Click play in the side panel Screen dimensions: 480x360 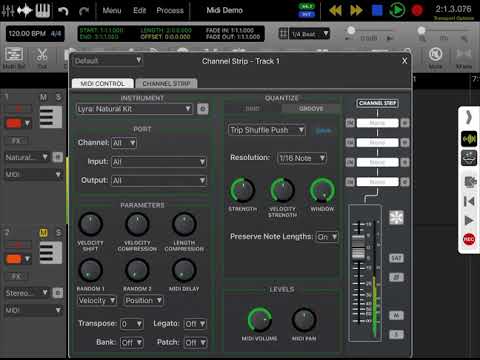click(469, 220)
